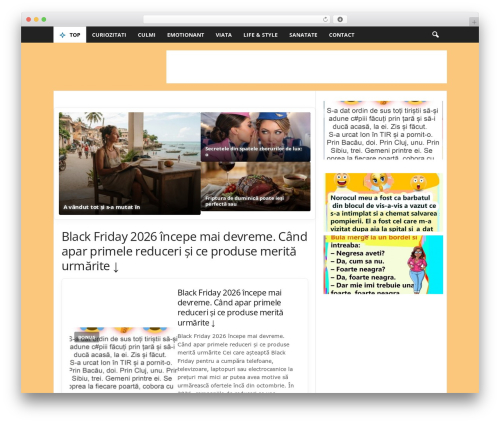Maximize the window with green button

point(44,19)
